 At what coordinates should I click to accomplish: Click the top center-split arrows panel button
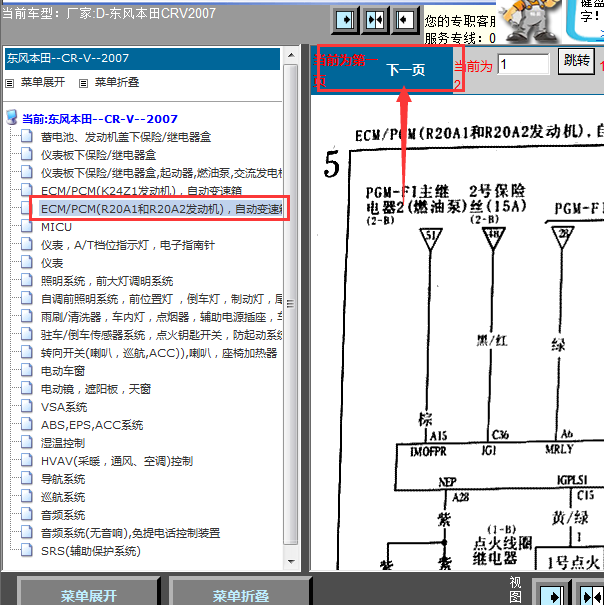pos(374,20)
